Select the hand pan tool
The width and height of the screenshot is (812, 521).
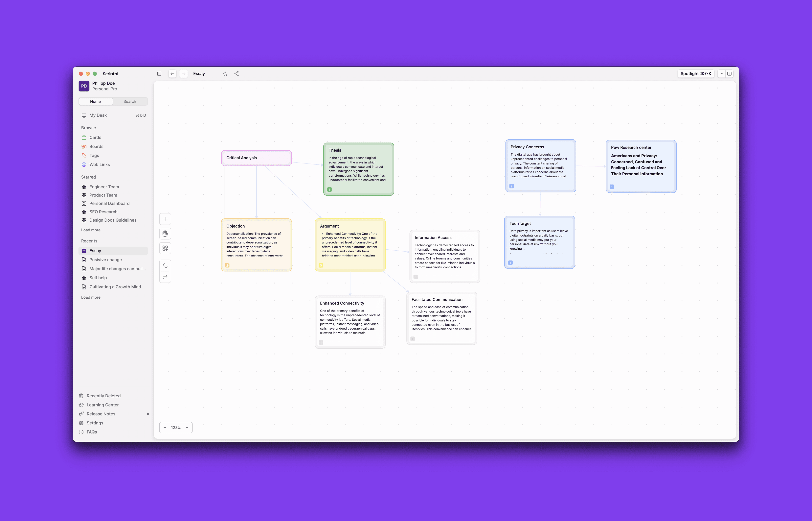pos(165,234)
